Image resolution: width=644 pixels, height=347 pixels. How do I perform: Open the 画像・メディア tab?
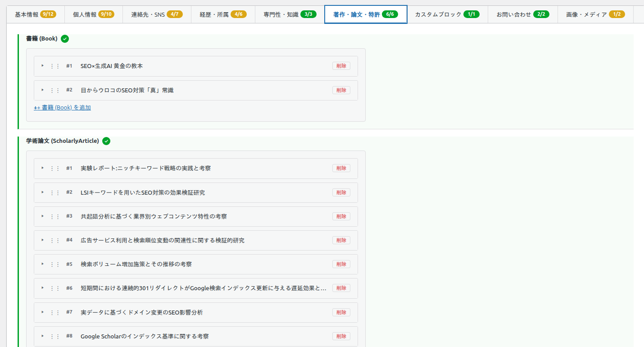point(595,14)
